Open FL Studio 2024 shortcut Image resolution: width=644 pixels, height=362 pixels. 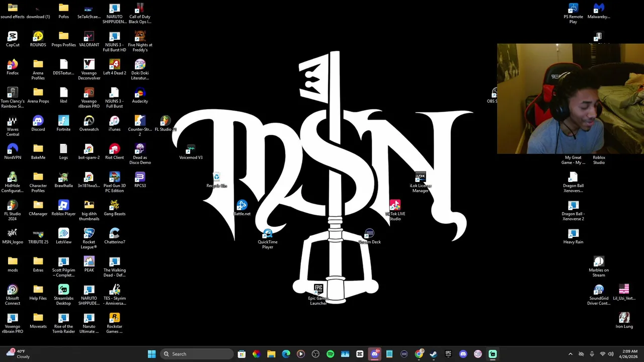coord(13,210)
